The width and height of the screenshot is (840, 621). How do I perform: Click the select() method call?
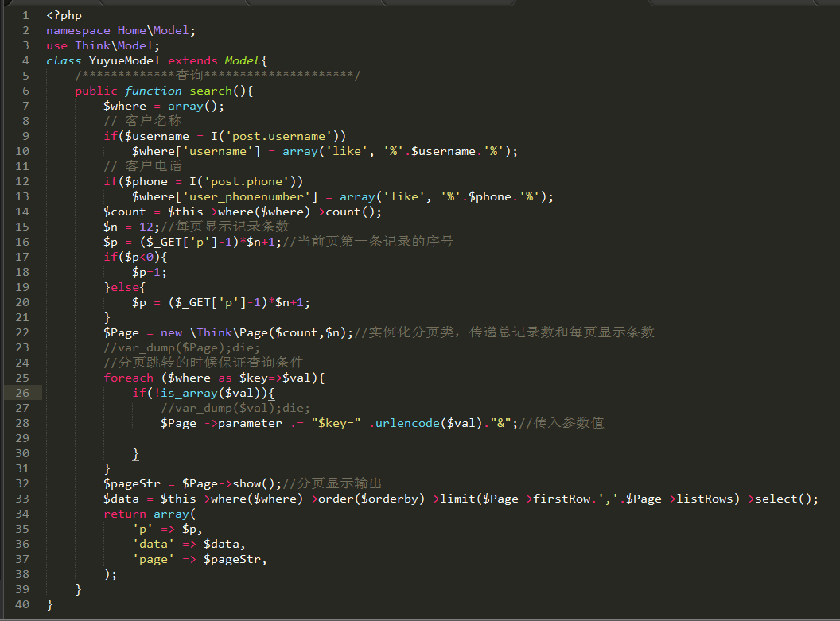784,499
